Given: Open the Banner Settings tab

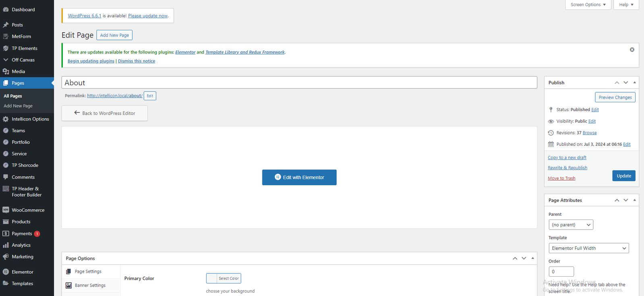Looking at the screenshot, I should [x=90, y=285].
